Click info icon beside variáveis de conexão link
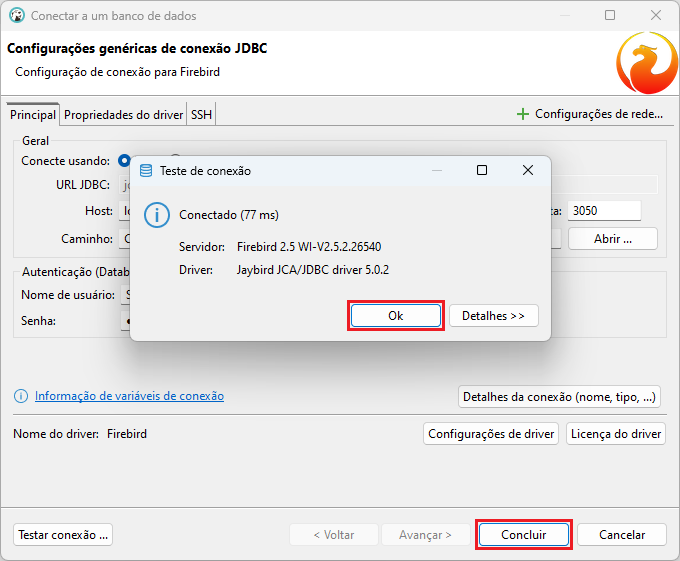680x561 pixels. click(x=21, y=396)
